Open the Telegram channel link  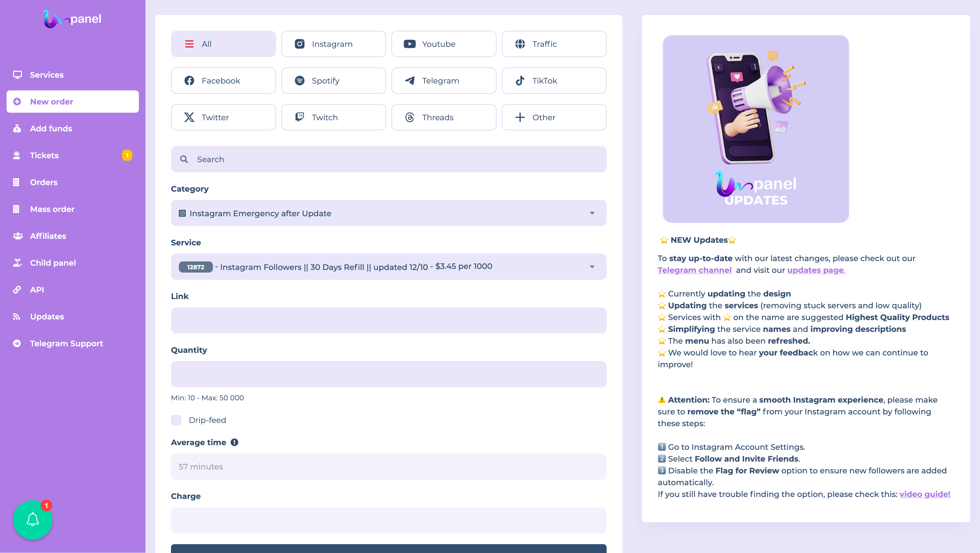(x=694, y=270)
